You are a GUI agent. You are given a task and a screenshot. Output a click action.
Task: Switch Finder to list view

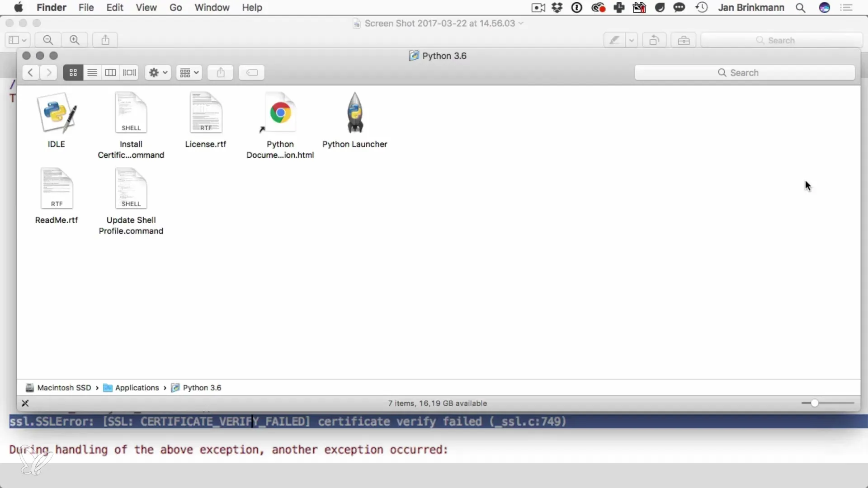coord(92,73)
